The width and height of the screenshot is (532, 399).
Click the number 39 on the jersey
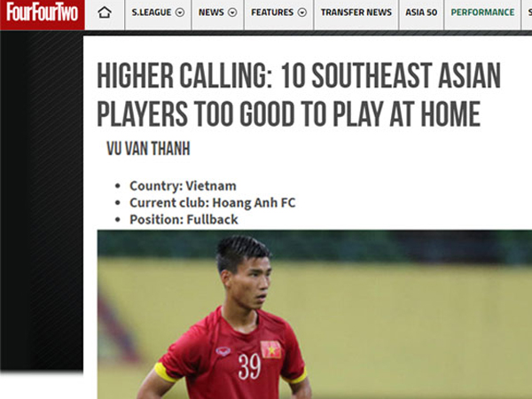click(x=249, y=366)
